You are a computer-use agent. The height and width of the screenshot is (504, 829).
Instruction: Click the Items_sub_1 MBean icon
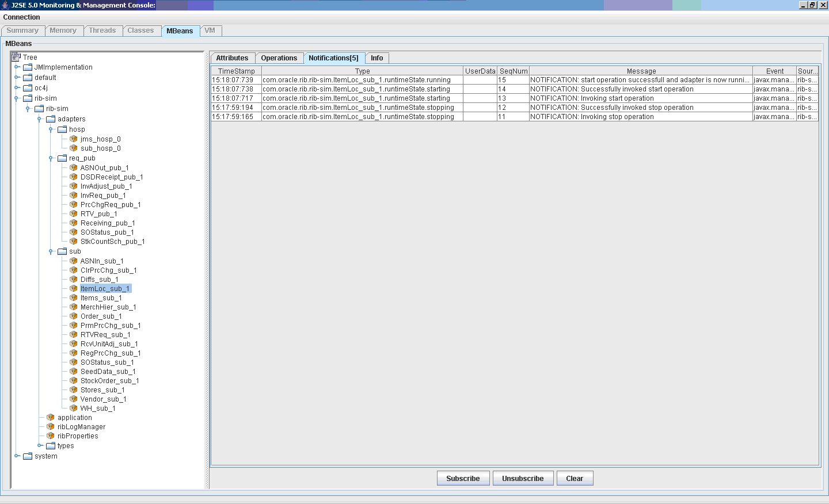point(74,297)
